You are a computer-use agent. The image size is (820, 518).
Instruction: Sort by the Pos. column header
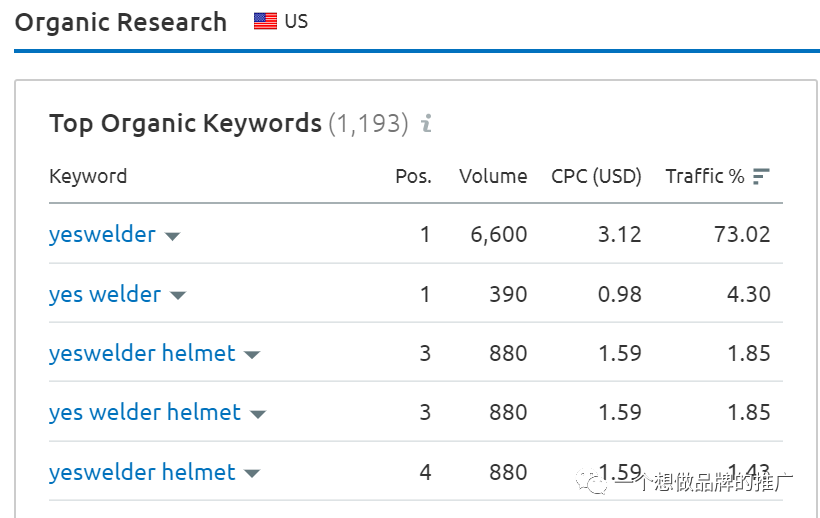point(413,176)
